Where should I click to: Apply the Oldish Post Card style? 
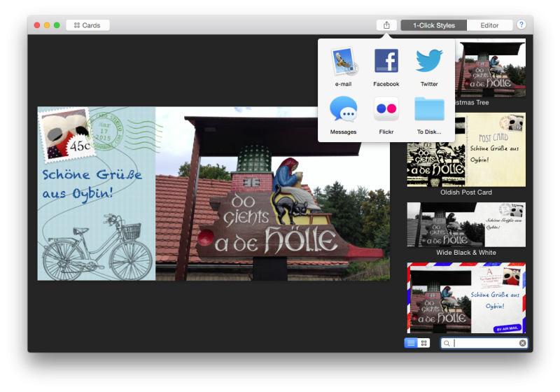coord(466,150)
